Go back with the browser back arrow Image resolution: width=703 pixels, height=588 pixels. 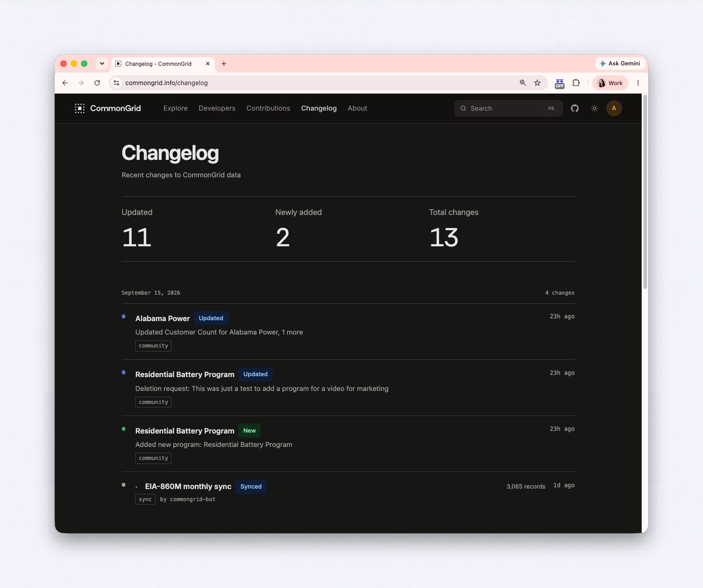65,83
